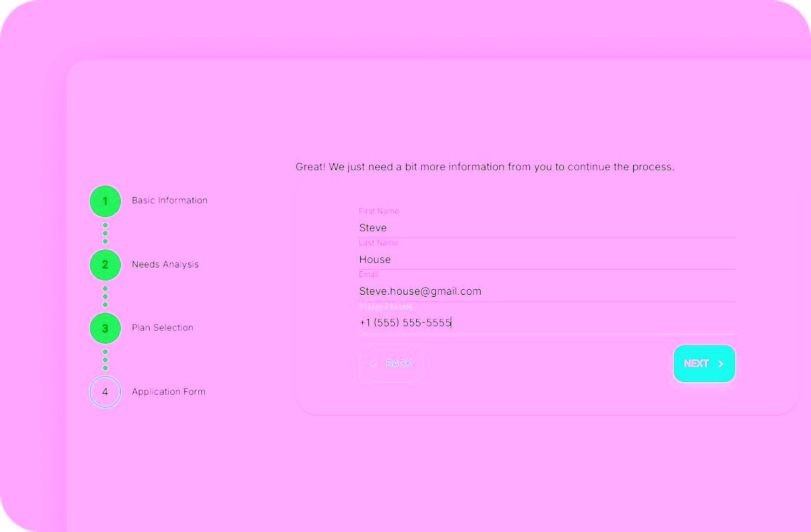Focus the phone number input field
811x532 pixels.
(x=546, y=323)
